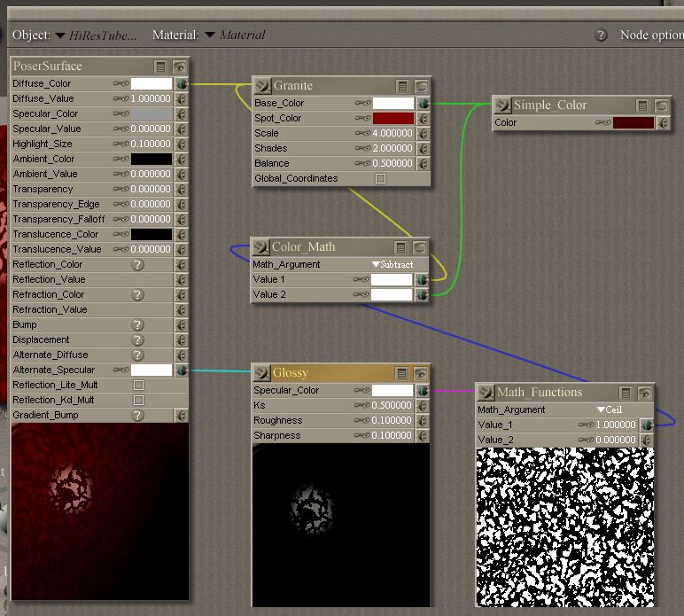This screenshot has width=684, height=616.
Task: Toggle the PoserSurface preview eye icon
Action: (180, 66)
